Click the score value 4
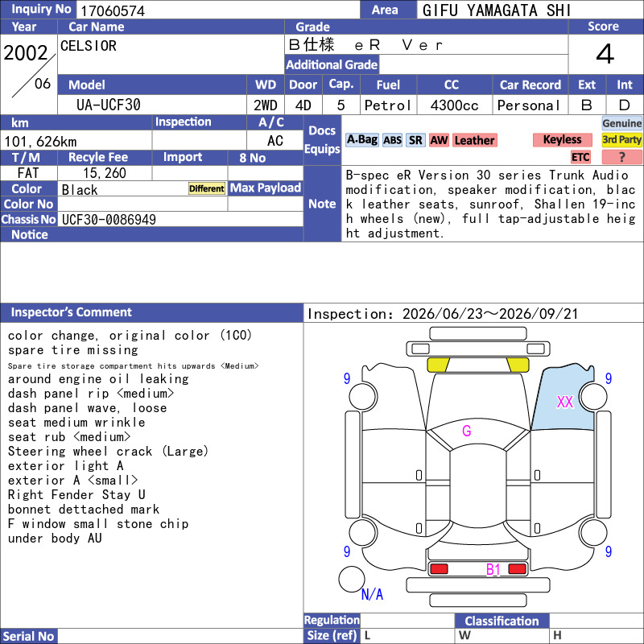 (605, 54)
